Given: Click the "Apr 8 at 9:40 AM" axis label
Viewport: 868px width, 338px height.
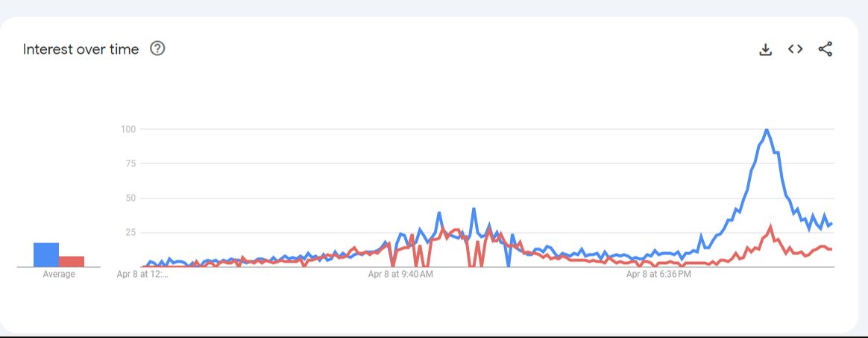Looking at the screenshot, I should click(x=400, y=275).
